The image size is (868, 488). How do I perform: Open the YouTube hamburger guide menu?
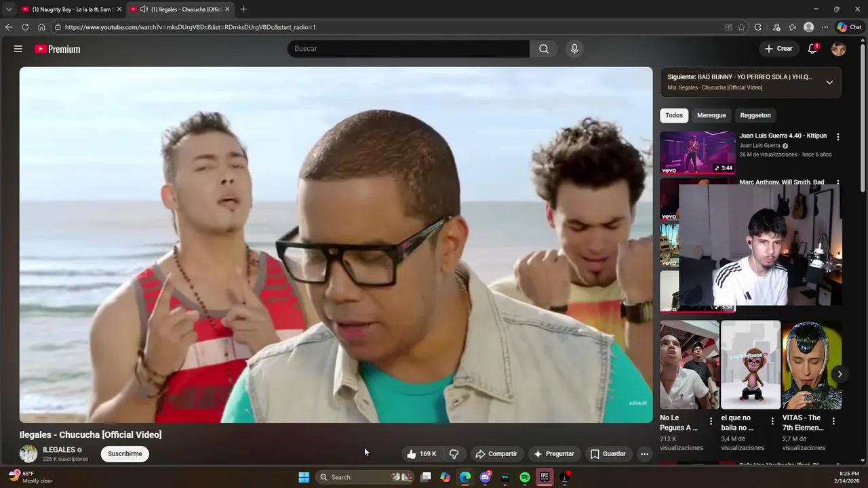[x=18, y=49]
